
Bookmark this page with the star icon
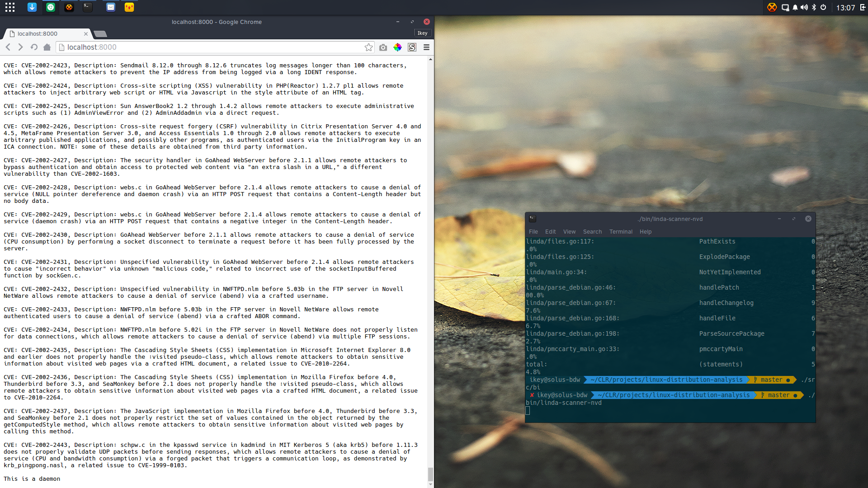tap(369, 47)
